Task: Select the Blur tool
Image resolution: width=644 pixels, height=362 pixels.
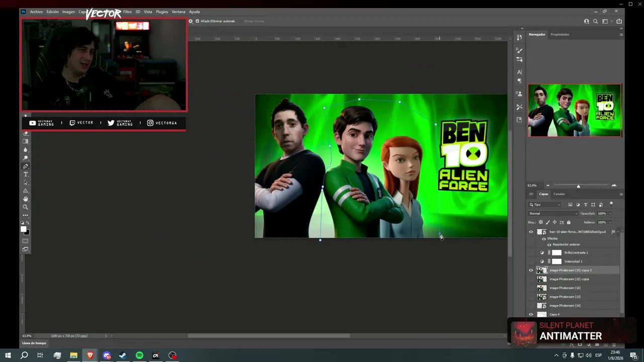Action: [26, 150]
